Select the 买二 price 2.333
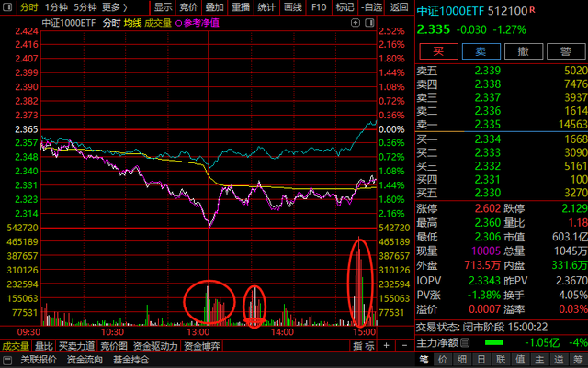The image size is (588, 368). pos(488,152)
